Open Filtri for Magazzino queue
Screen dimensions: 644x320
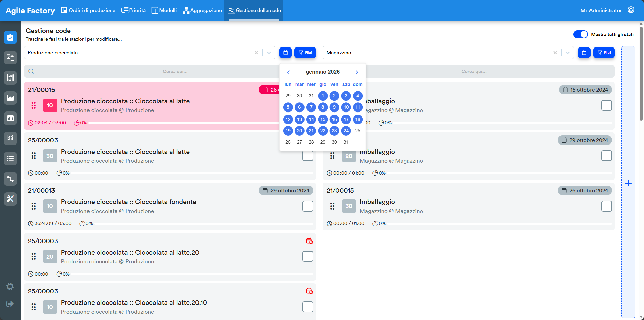click(x=604, y=53)
